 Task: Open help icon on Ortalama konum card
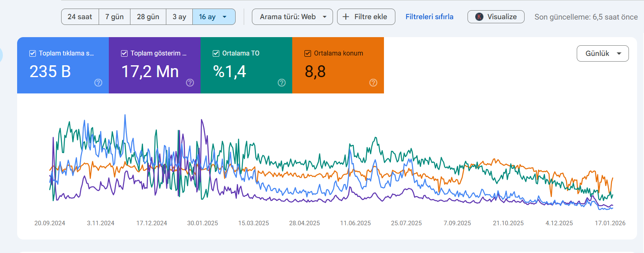point(373,83)
